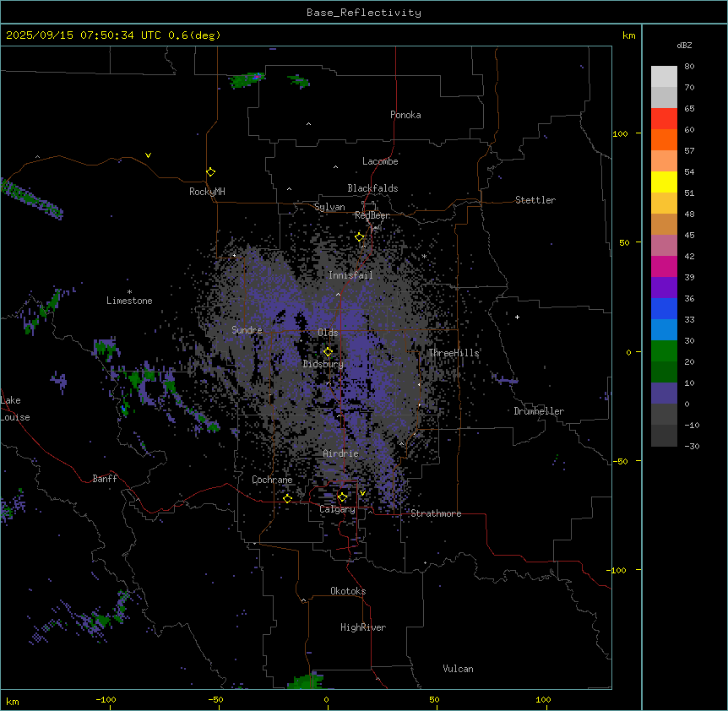Click the yellow marker near RockyMH

pos(210,172)
